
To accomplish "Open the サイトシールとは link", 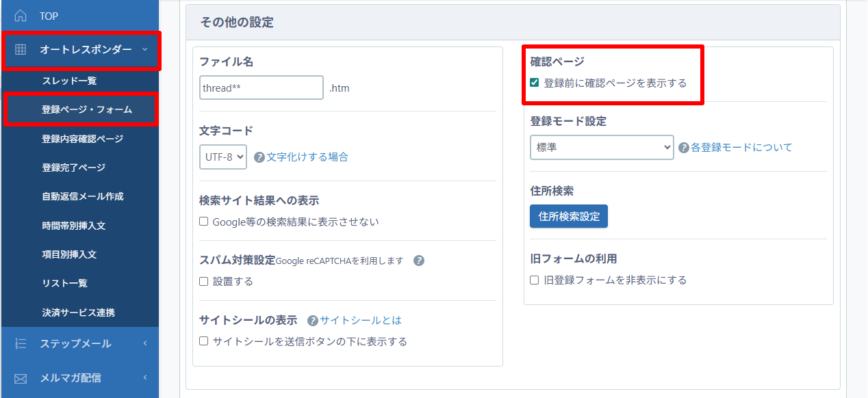I will [361, 320].
